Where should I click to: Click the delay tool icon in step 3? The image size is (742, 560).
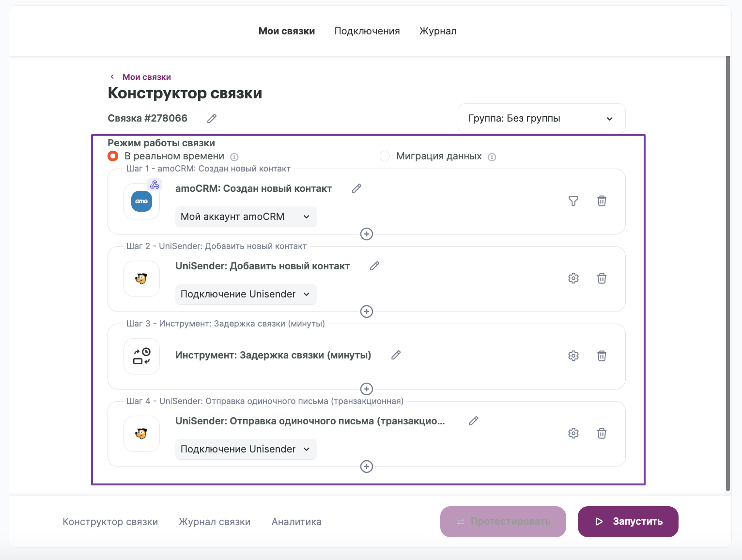141,356
